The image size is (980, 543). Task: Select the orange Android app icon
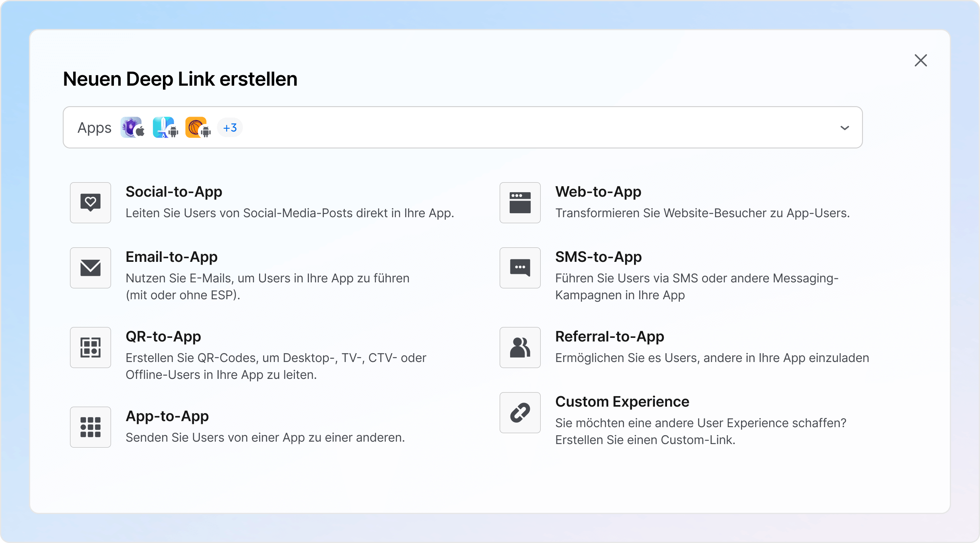pyautogui.click(x=197, y=128)
